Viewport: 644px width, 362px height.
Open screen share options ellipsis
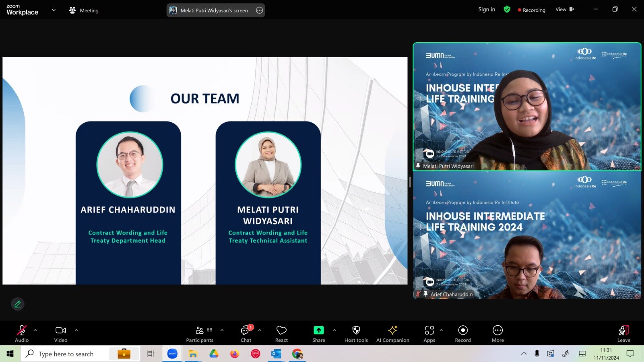coord(260,10)
